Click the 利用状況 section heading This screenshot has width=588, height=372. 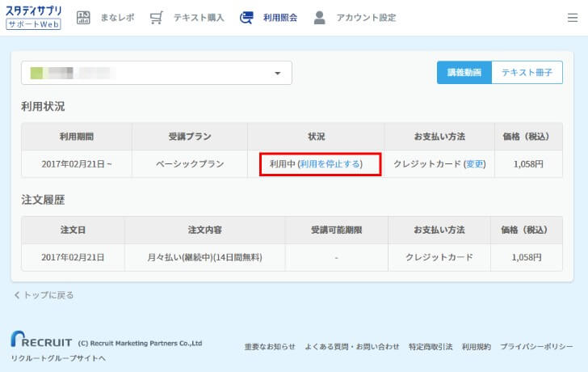[43, 107]
